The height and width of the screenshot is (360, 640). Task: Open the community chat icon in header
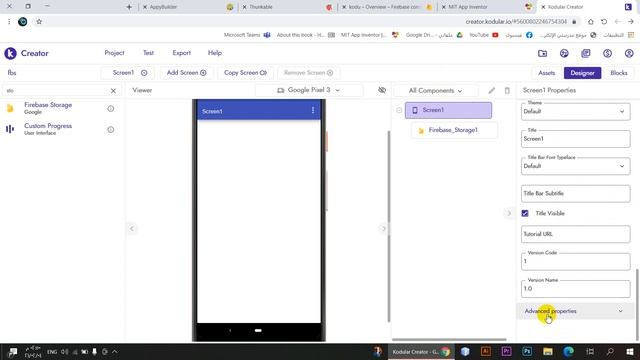564,53
